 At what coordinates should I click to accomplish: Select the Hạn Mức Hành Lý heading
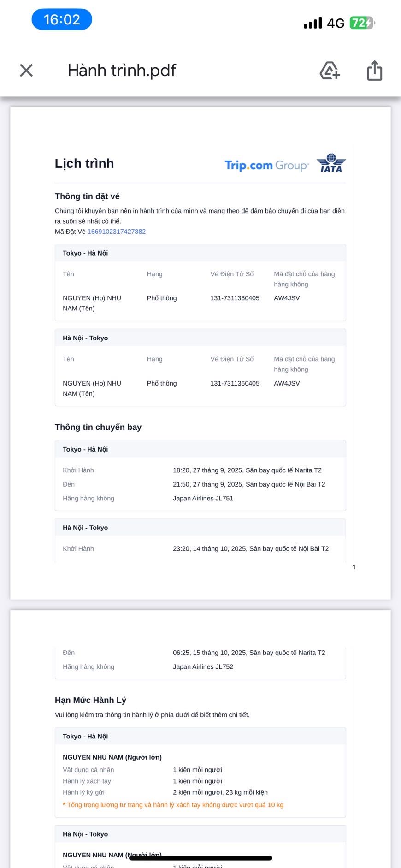click(x=90, y=700)
